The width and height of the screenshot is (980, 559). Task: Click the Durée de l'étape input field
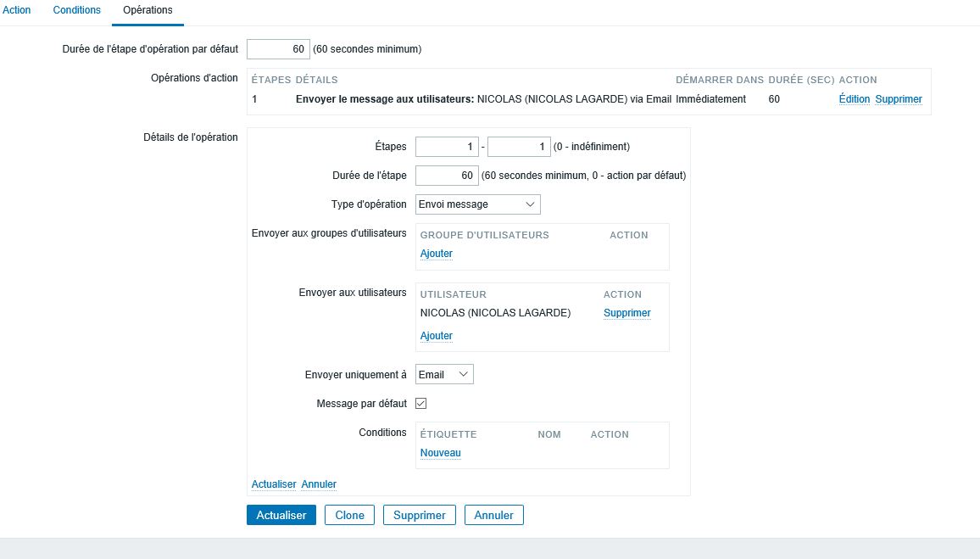(x=447, y=176)
